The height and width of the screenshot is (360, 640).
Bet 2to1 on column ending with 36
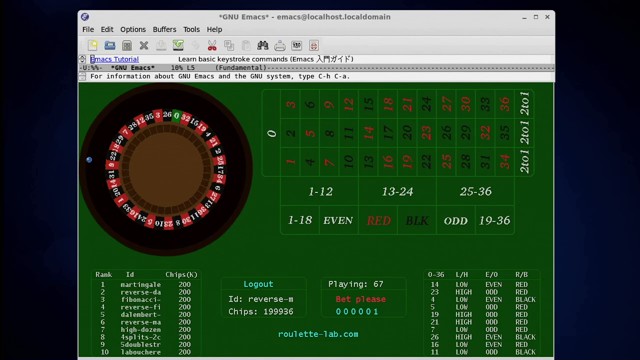[524, 104]
